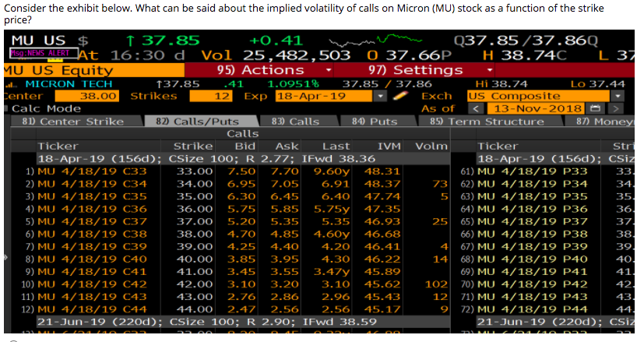Select the MU 4/18/19 P33 put row

click(x=543, y=171)
